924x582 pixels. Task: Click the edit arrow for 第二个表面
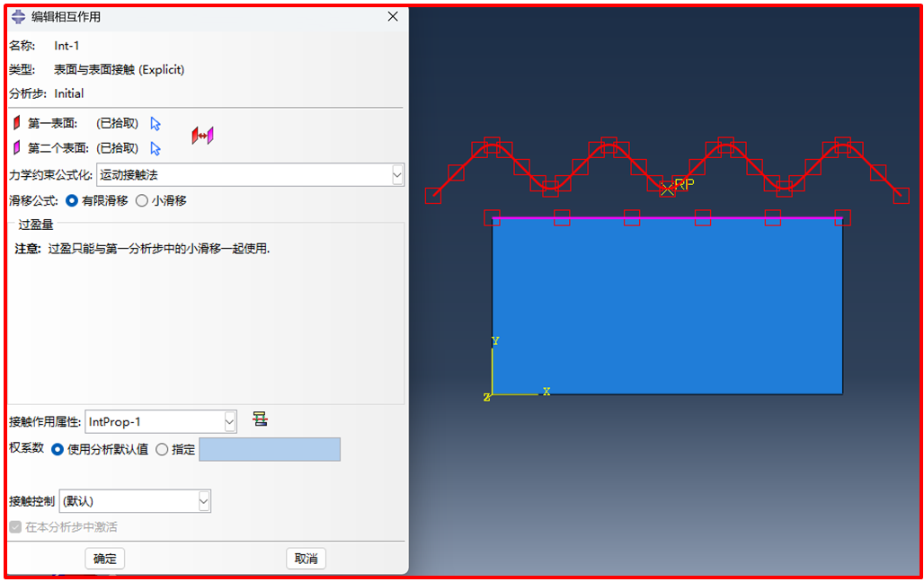click(155, 148)
